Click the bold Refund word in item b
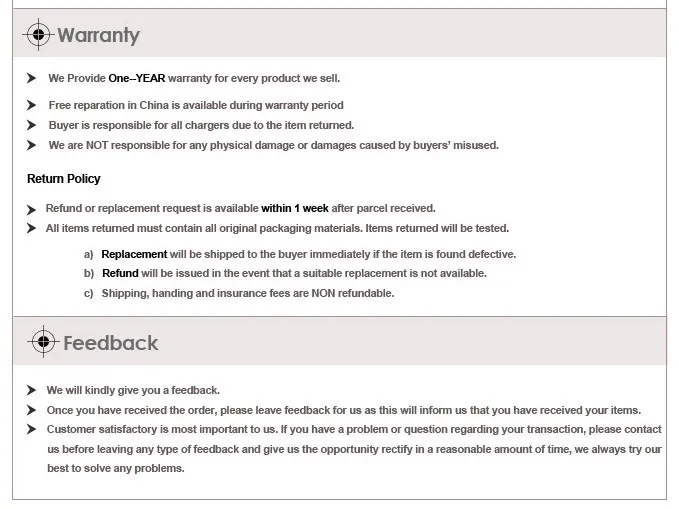The image size is (679, 509). pyautogui.click(x=120, y=273)
